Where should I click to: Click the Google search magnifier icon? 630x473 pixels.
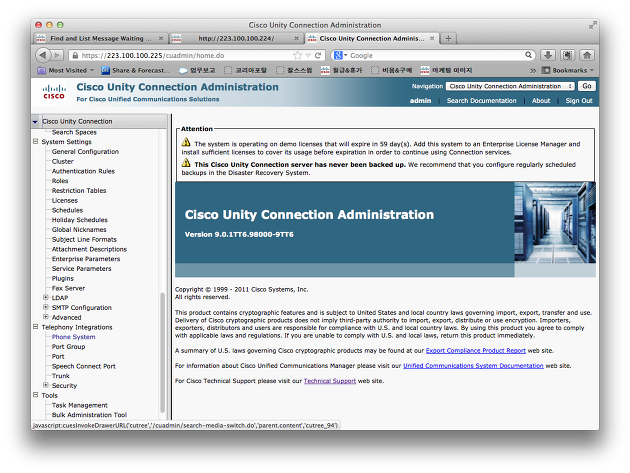click(528, 55)
